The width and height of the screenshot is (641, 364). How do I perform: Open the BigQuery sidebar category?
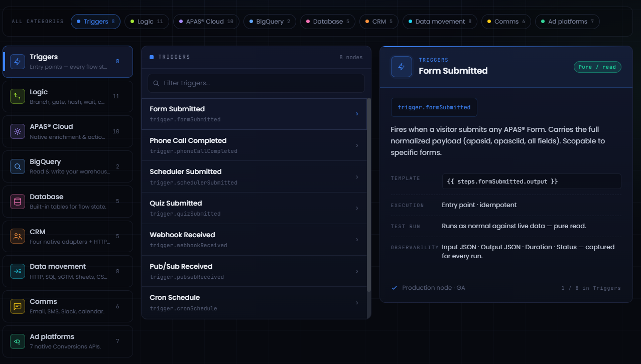point(68,166)
